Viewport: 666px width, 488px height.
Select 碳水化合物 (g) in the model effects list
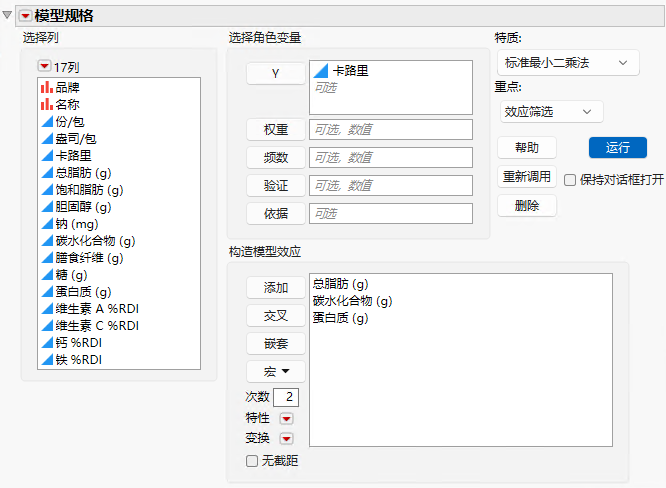click(353, 301)
